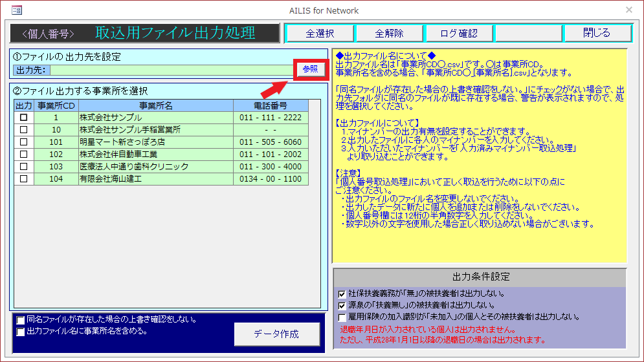The width and height of the screenshot is (644, 362).
Task: Click the 参照 browse button
Action: (x=311, y=70)
